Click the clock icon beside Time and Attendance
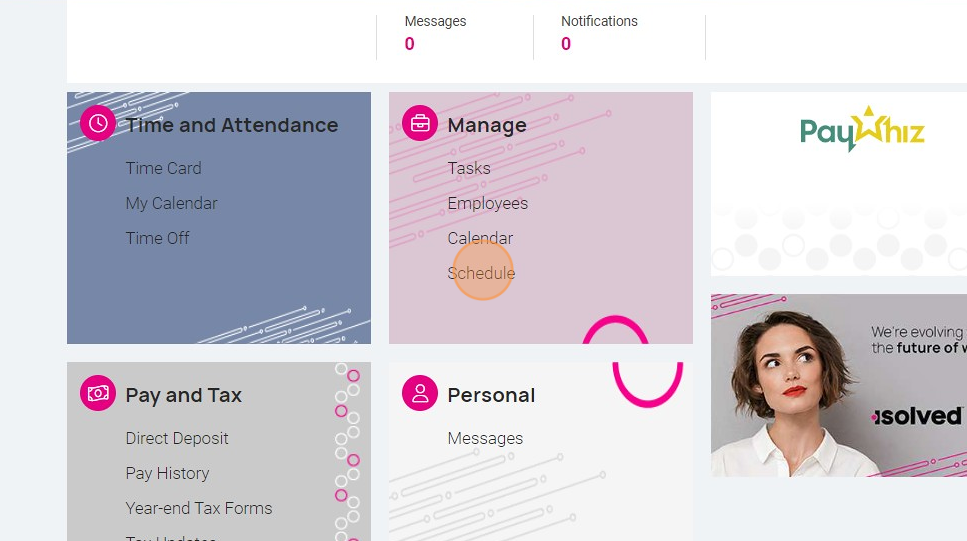967x541 pixels. [x=98, y=123]
